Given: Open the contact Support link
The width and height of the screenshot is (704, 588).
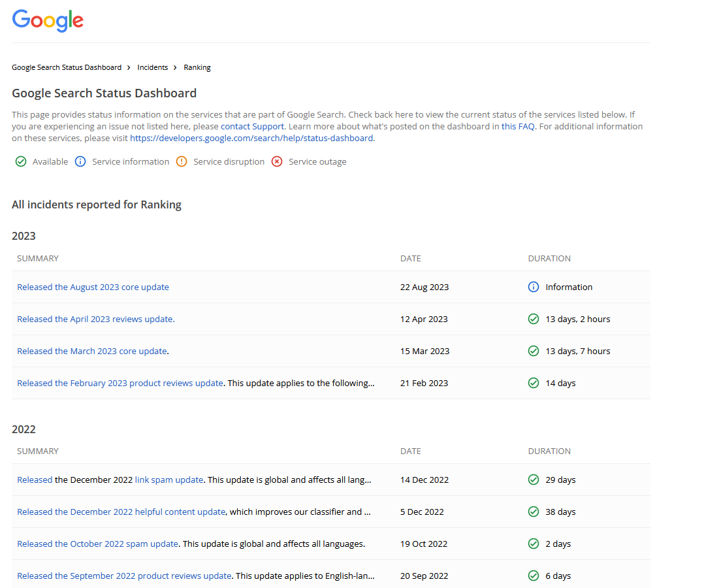Looking at the screenshot, I should coord(252,126).
